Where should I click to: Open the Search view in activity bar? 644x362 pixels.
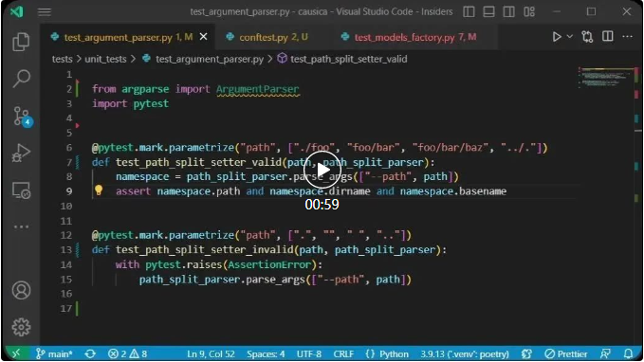tap(21, 79)
